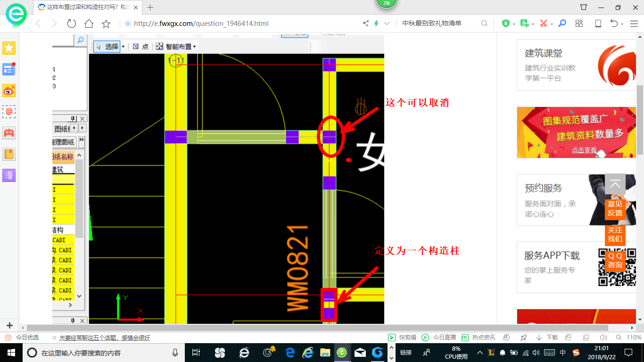Click the back-to-top arrow button

click(615, 185)
